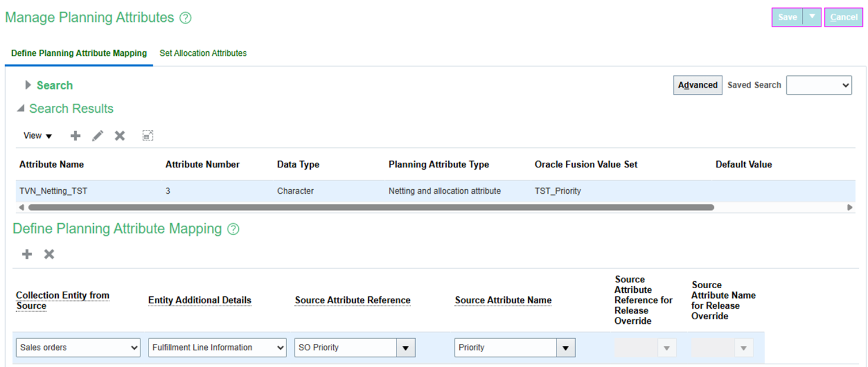
Task: Click the Cancel button
Action: 844,17
